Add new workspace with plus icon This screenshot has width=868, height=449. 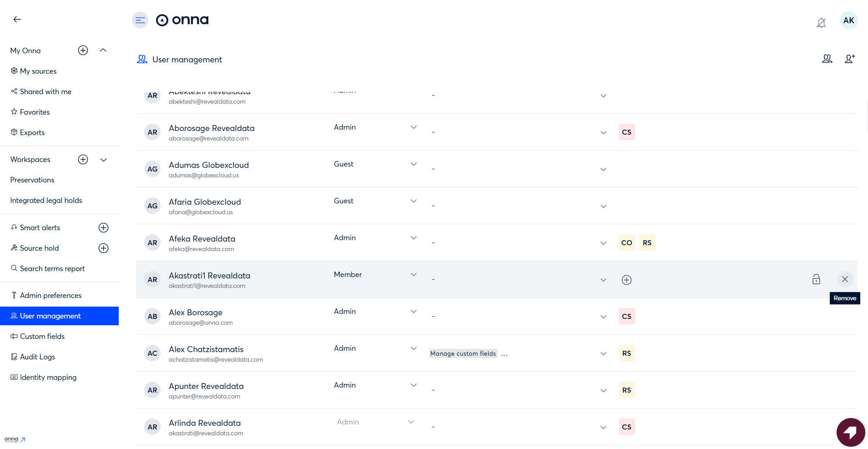pyautogui.click(x=83, y=160)
